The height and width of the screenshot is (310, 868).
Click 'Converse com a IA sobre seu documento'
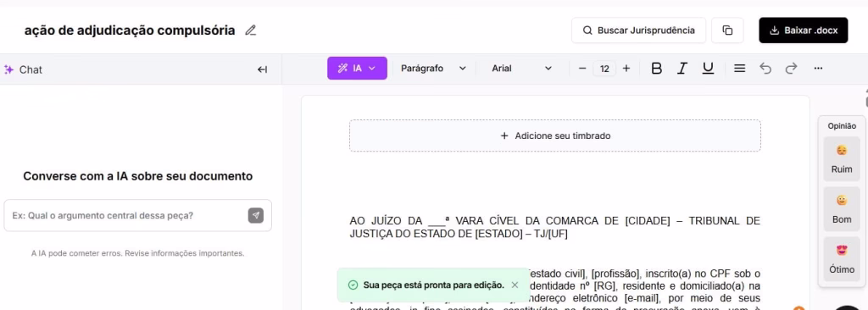(138, 176)
